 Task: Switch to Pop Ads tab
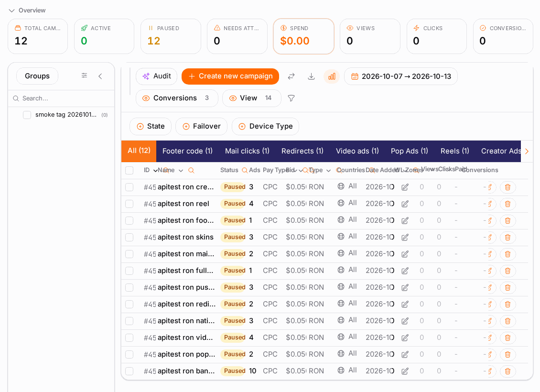click(x=410, y=151)
